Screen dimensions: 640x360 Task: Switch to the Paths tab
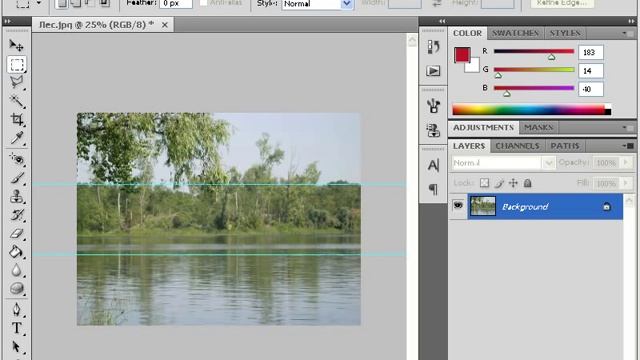[565, 146]
